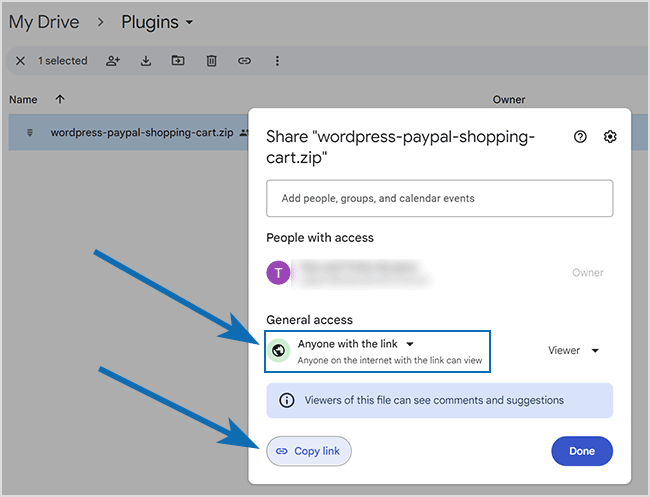Click the globe icon under General access
Image resolution: width=650 pixels, height=497 pixels.
pos(279,351)
